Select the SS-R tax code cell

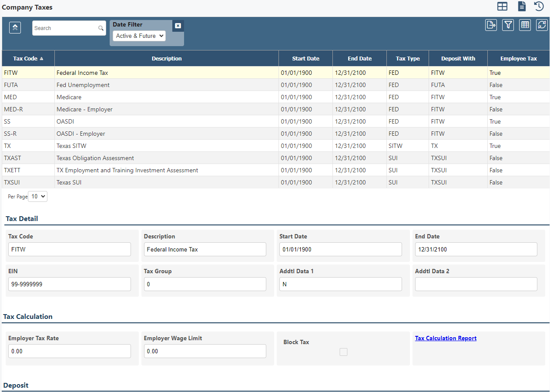28,134
